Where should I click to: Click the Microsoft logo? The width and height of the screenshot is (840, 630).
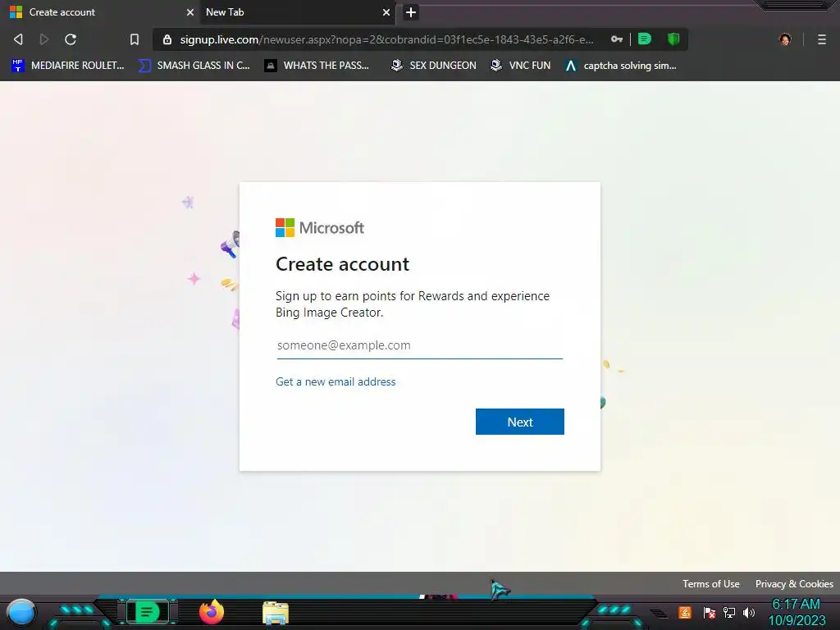(320, 228)
